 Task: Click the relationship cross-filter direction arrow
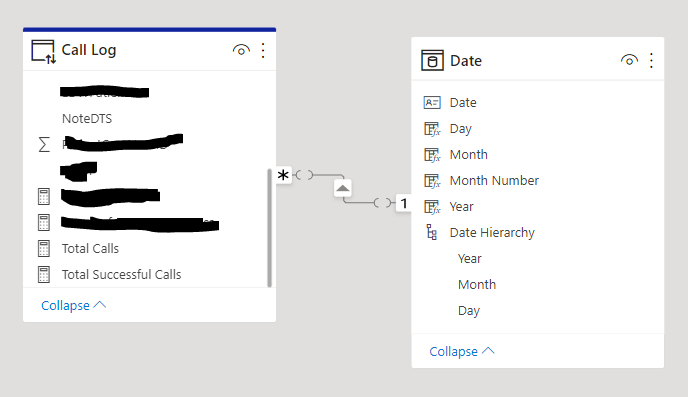[x=342, y=188]
